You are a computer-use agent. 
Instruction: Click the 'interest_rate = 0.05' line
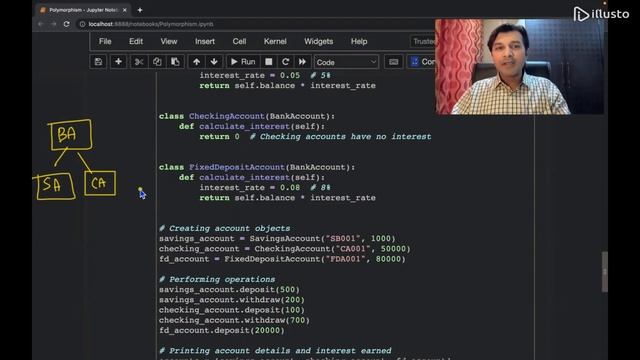tap(264, 76)
